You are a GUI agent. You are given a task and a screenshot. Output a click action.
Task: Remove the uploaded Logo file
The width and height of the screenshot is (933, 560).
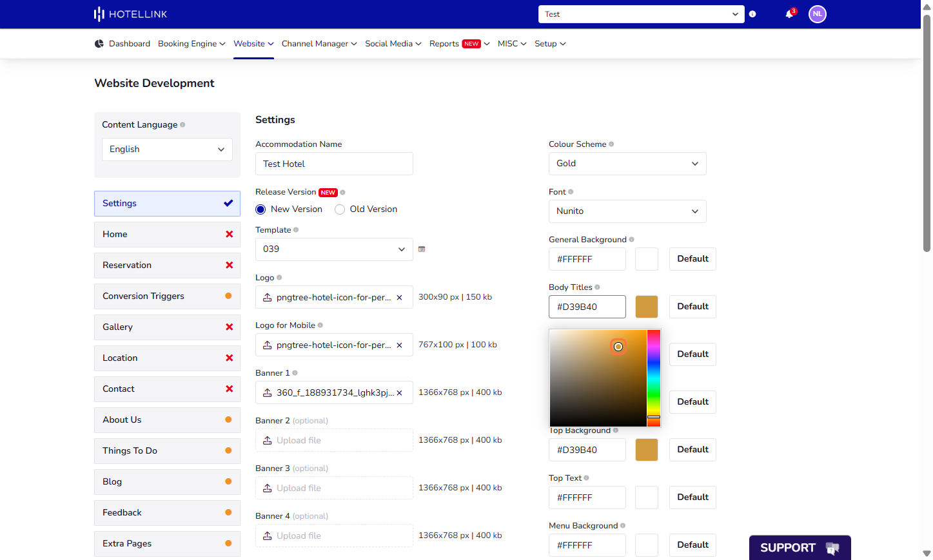399,298
